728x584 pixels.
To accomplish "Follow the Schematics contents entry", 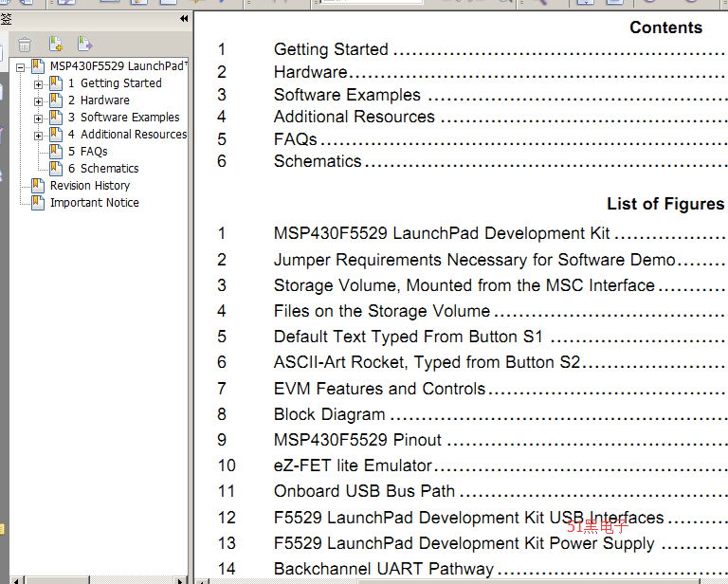I will [x=318, y=161].
